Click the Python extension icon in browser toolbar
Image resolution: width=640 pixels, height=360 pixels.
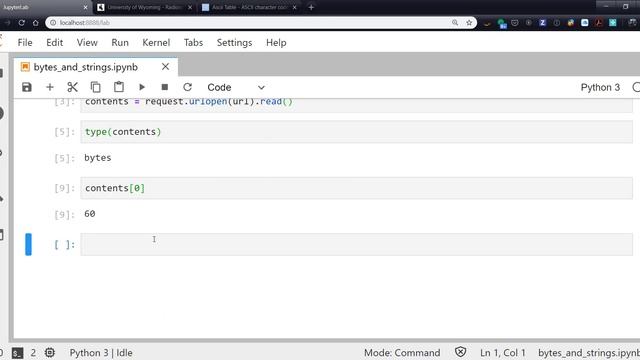coord(571,23)
